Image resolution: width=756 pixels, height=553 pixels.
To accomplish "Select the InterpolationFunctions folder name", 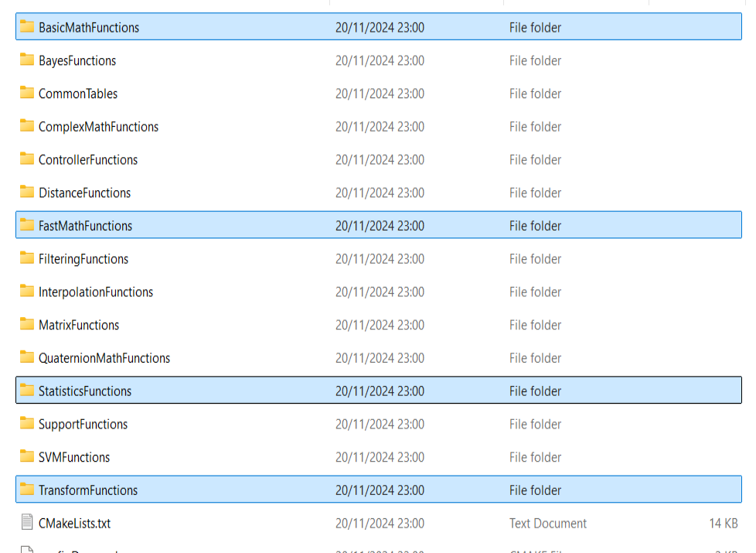I will (x=96, y=292).
